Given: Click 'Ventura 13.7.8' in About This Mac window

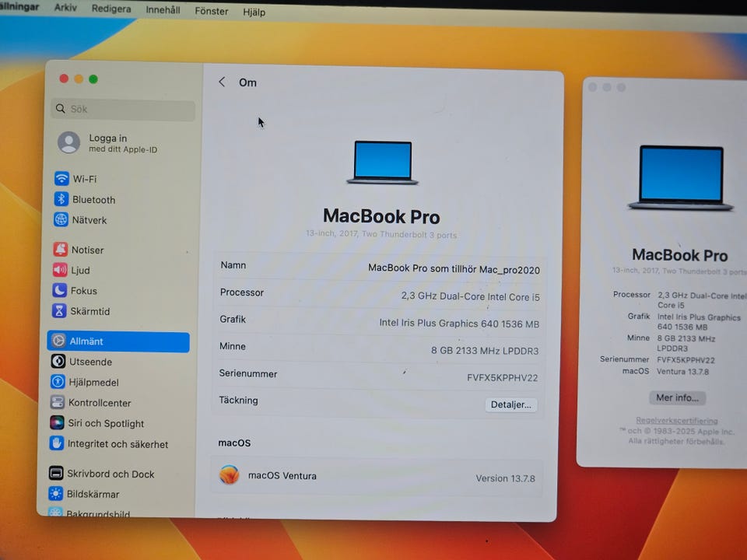Looking at the screenshot, I should 682,372.
